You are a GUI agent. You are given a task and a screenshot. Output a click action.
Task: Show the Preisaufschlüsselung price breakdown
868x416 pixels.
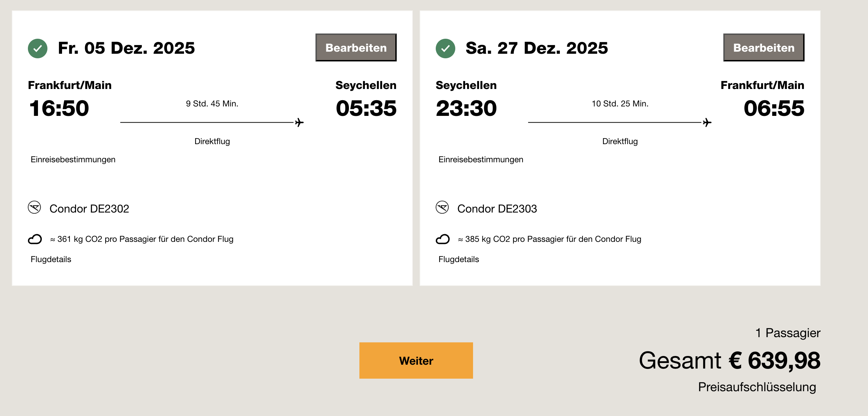(x=757, y=387)
